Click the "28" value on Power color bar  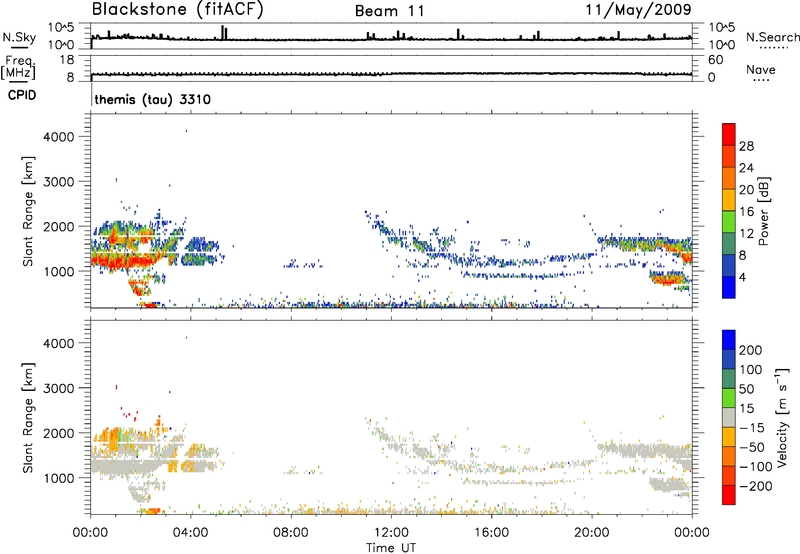[746, 146]
